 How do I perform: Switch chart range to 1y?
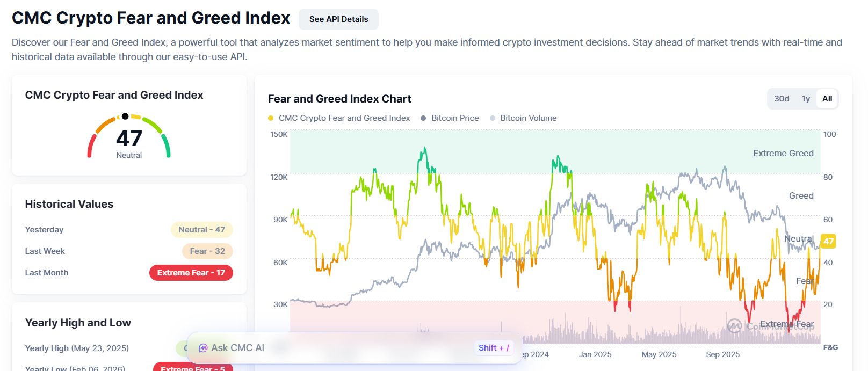(805, 99)
